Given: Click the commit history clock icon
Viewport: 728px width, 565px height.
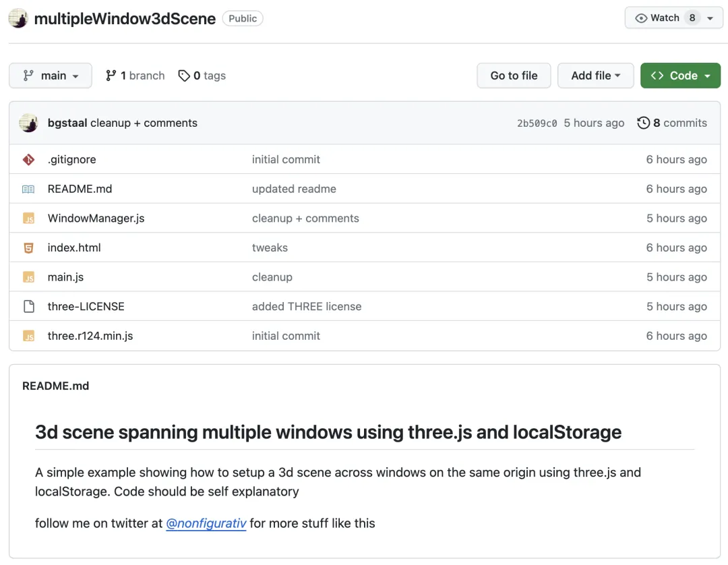Looking at the screenshot, I should coord(643,123).
